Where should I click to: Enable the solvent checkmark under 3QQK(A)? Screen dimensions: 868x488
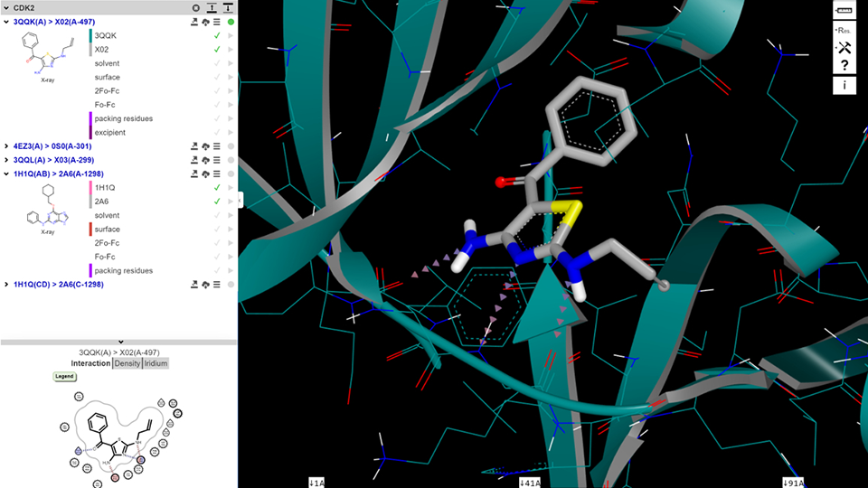click(x=217, y=63)
